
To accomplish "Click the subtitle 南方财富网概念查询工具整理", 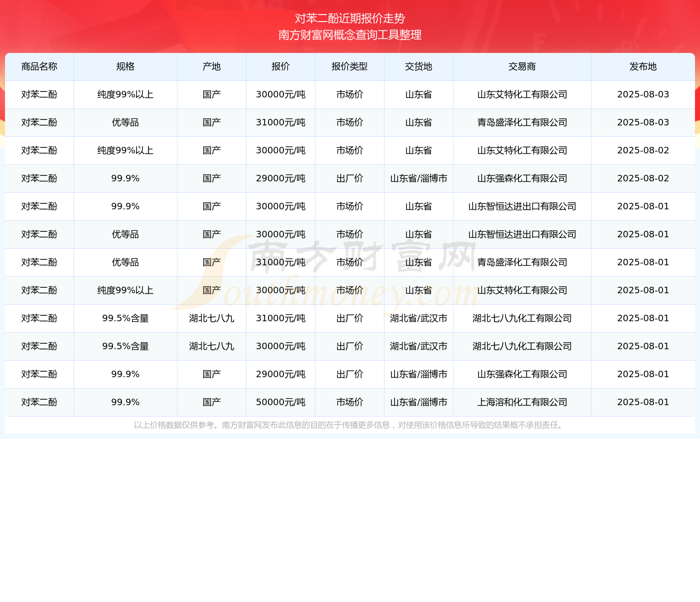I will [350, 35].
